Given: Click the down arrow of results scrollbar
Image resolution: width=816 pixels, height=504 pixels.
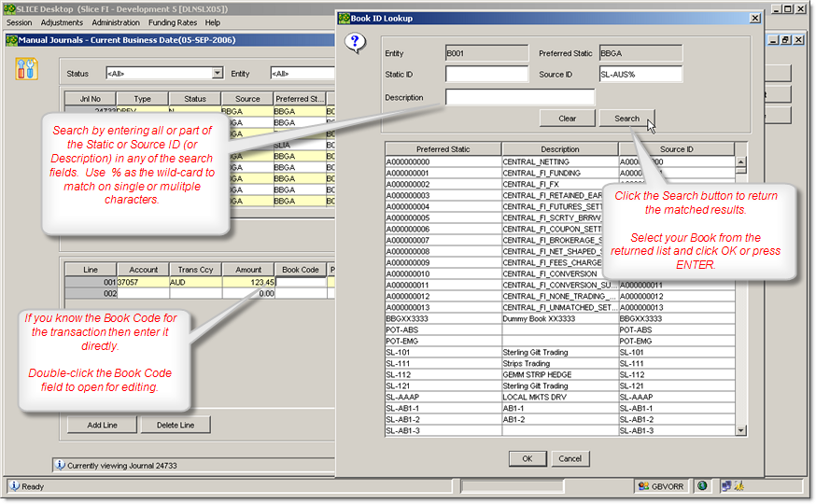Looking at the screenshot, I should [740, 430].
